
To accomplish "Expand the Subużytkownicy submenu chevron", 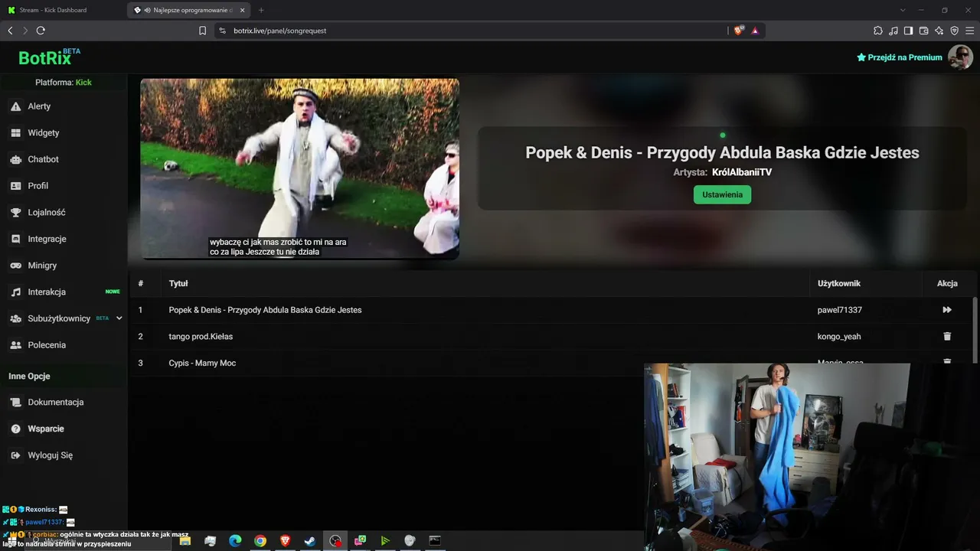I will [x=119, y=318].
